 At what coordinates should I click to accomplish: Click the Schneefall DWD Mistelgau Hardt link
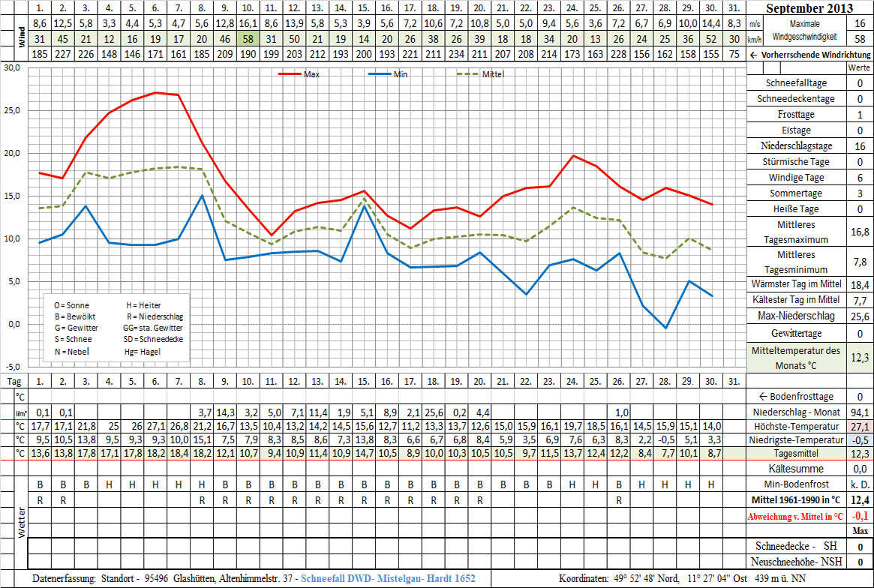pyautogui.click(x=386, y=578)
